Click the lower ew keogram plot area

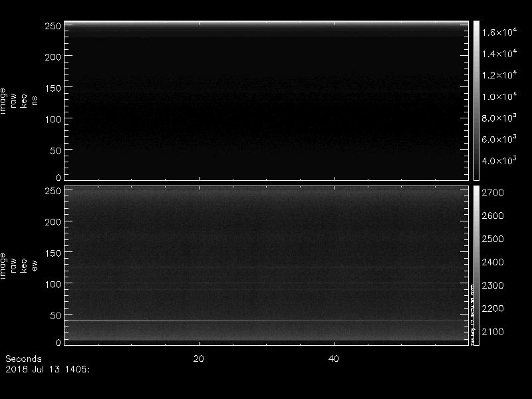267,265
